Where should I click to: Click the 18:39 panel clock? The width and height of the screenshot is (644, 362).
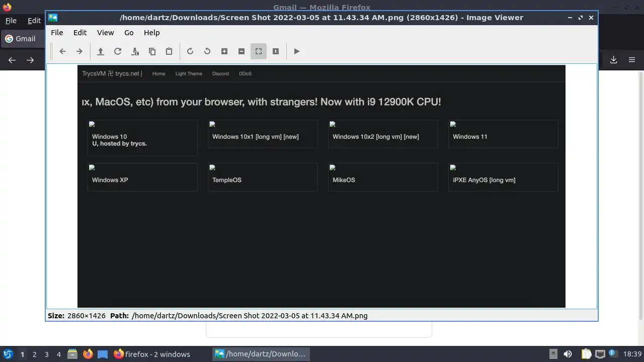click(x=632, y=354)
